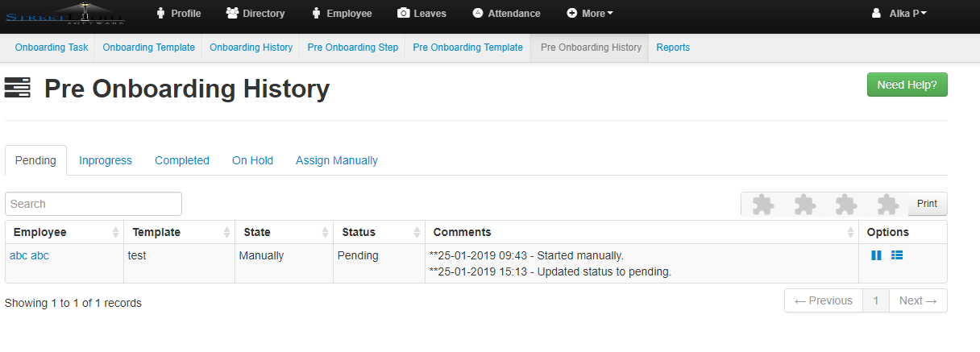This screenshot has height=352, width=980.
Task: Open the Leaves page with camera icon
Action: coord(421,14)
